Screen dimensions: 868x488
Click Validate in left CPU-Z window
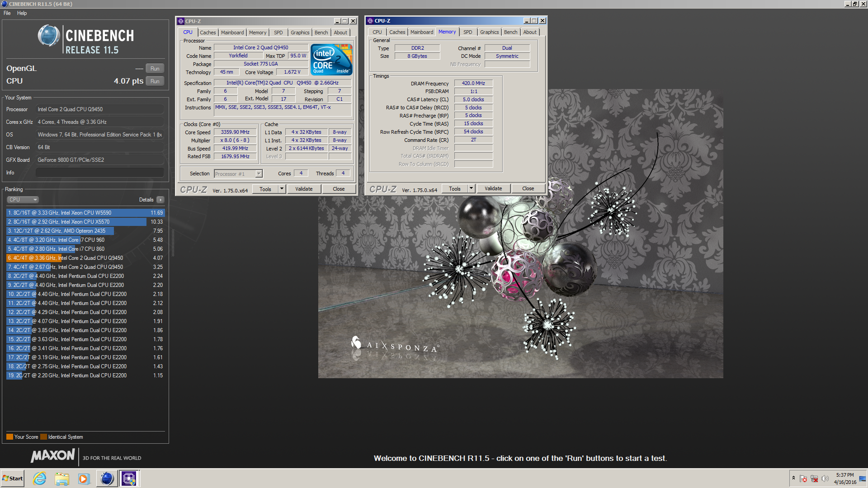[304, 189]
